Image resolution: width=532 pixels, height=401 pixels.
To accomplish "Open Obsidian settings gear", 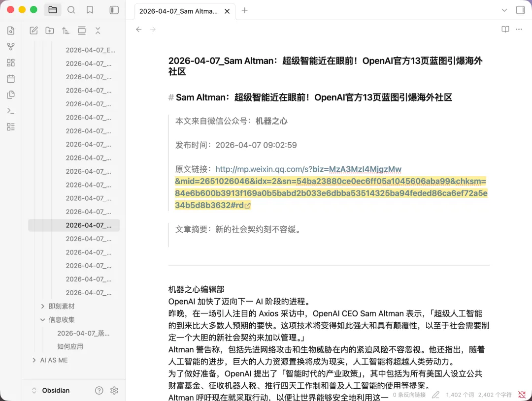I will (114, 390).
